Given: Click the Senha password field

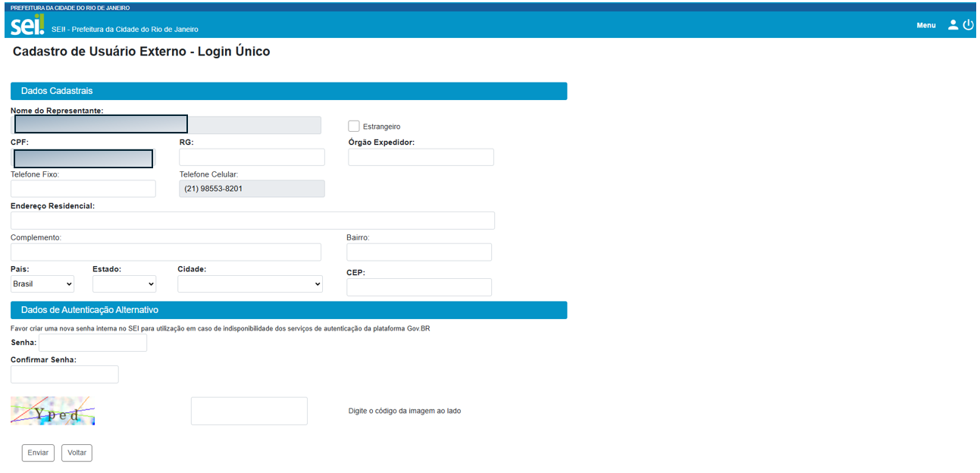Looking at the screenshot, I should coord(92,343).
